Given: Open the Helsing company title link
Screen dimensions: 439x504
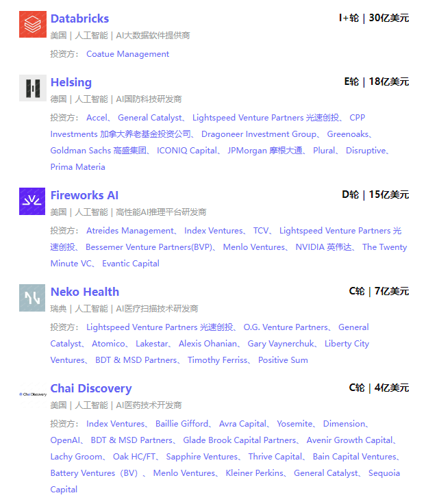Looking at the screenshot, I should [71, 82].
